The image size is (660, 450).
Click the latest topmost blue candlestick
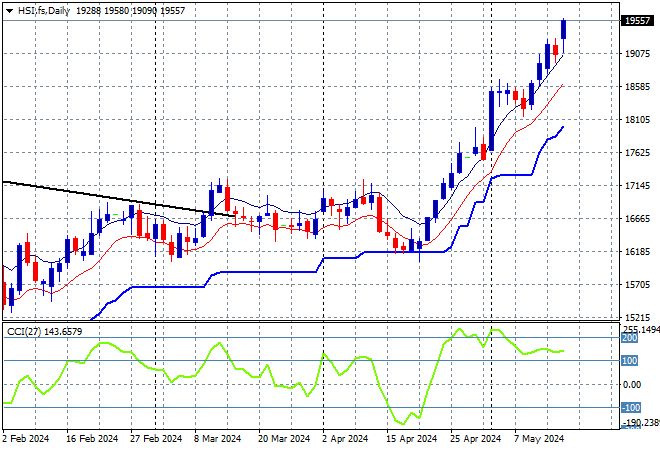point(565,29)
